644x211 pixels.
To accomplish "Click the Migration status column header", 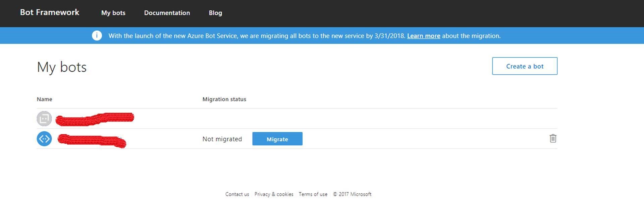I will [224, 99].
